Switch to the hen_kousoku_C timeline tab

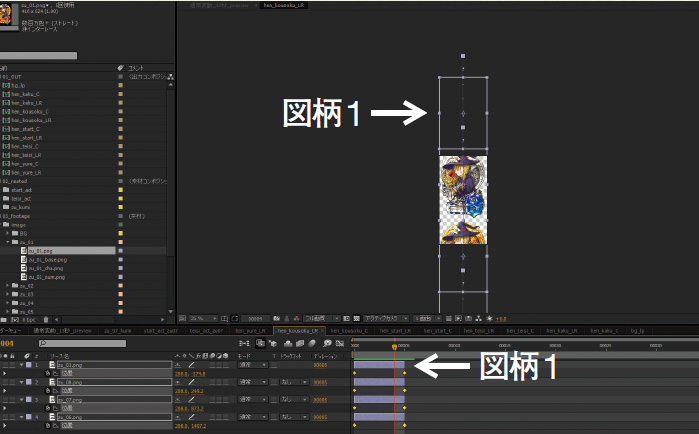[349, 331]
